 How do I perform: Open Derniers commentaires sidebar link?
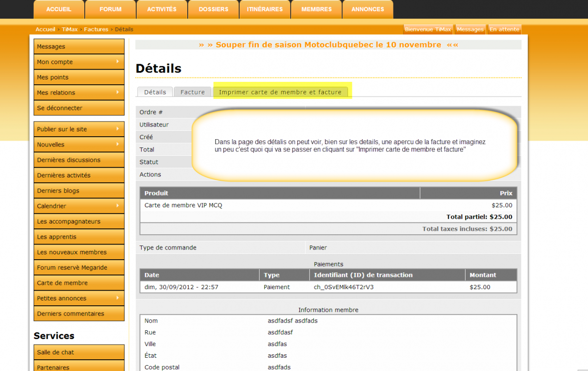click(79, 314)
